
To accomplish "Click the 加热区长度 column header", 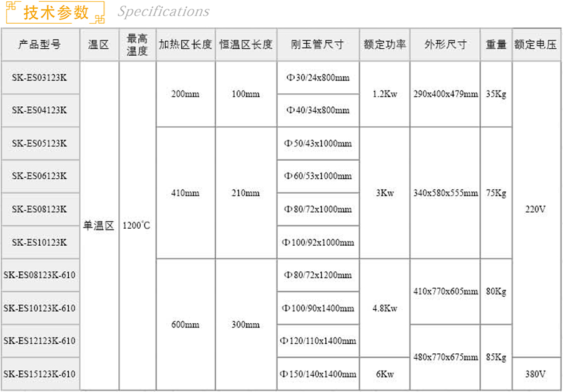I will (185, 44).
